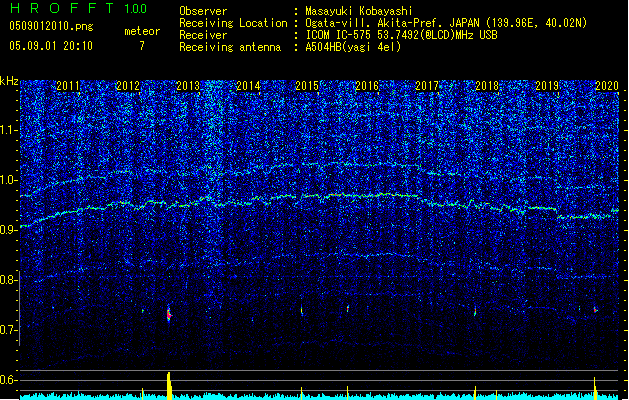The width and height of the screenshot is (629, 400).
Task: Click the tall yellow peak in power graph
Action: point(169,385)
